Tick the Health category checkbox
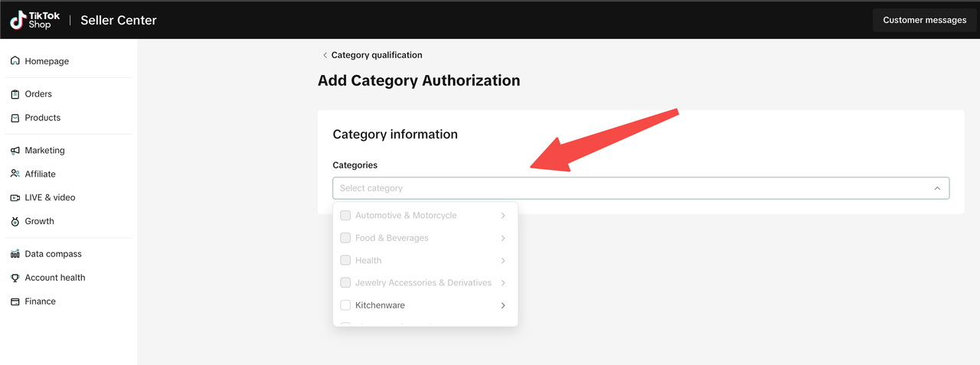The image size is (980, 365). click(345, 260)
